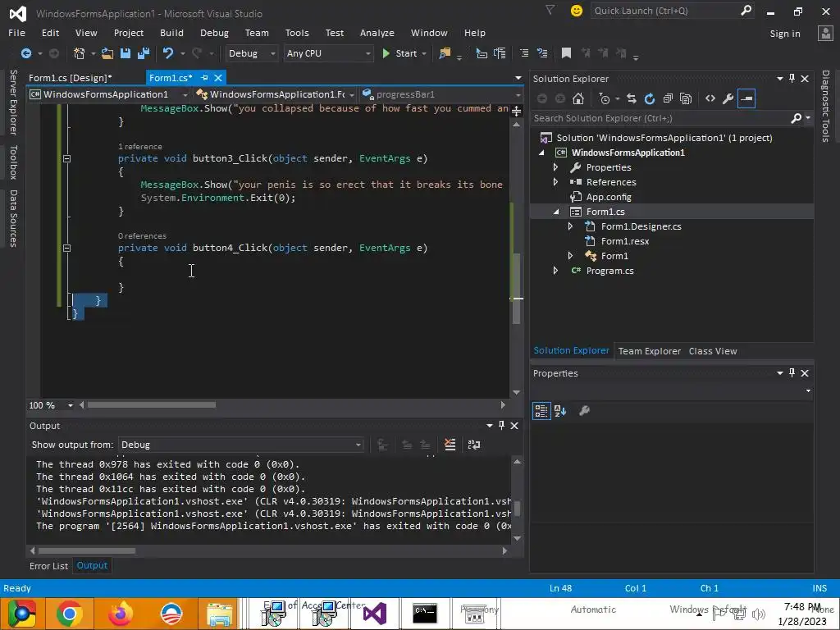The height and width of the screenshot is (630, 840).
Task: Open the Toolbox side tab
Action: 13,162
